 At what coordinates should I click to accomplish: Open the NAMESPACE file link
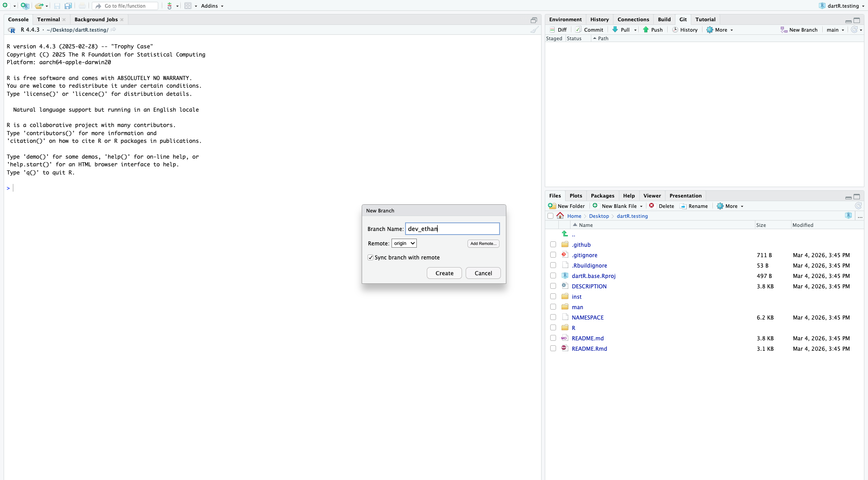coord(587,318)
